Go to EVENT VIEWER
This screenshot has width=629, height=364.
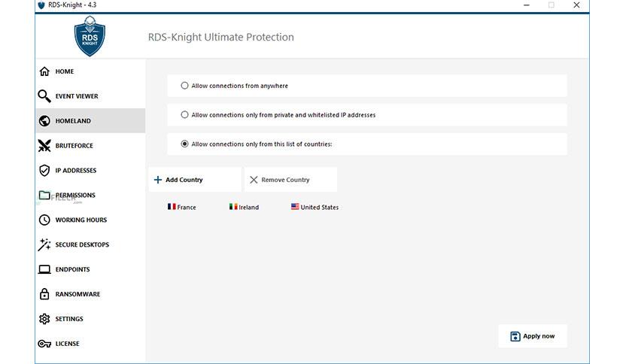[x=90, y=96]
